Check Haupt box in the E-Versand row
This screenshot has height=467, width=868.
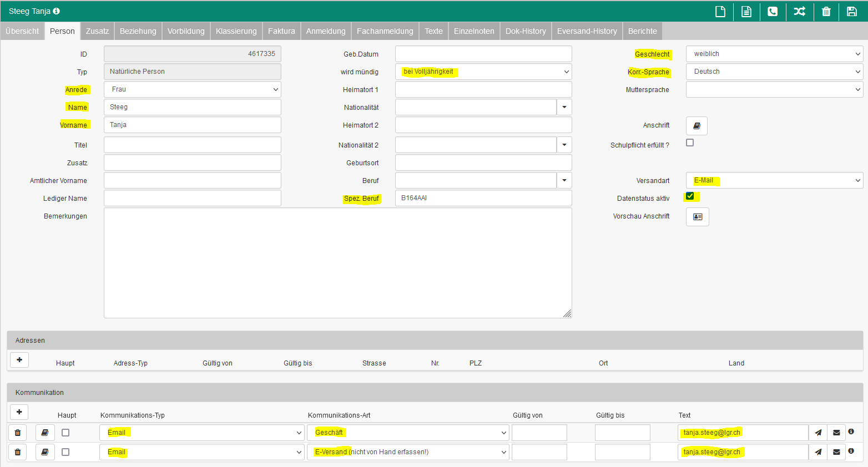click(x=65, y=452)
